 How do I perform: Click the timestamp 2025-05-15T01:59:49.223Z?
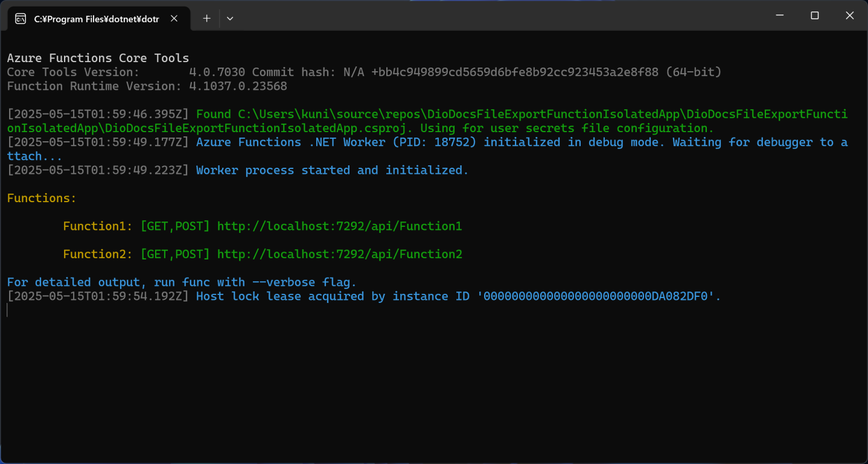tap(98, 170)
